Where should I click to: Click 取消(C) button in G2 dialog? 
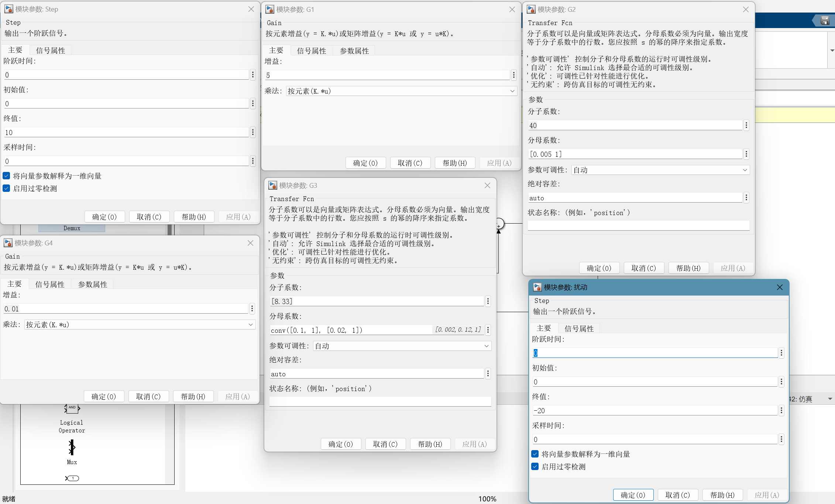click(x=644, y=268)
